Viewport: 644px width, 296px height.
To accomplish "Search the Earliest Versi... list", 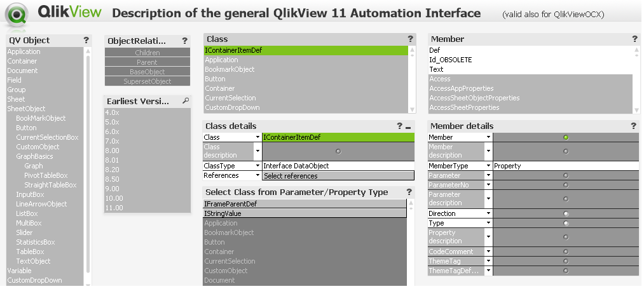I will [x=186, y=100].
